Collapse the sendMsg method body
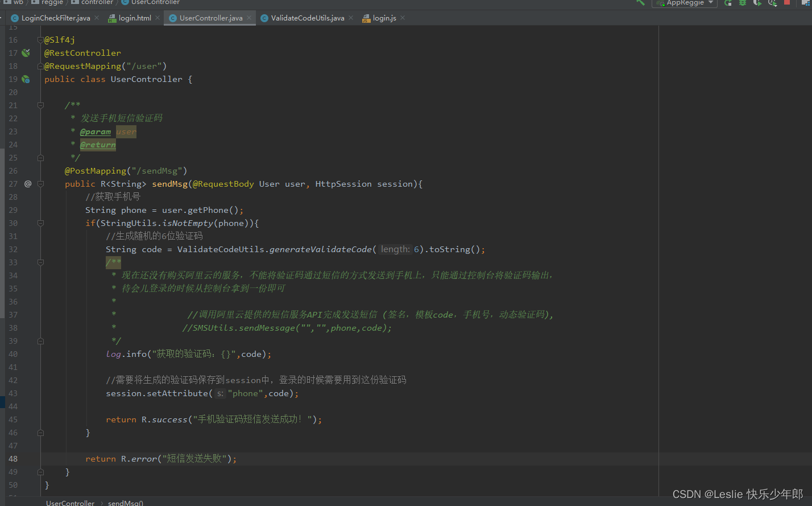Viewport: 812px width, 506px height. pyautogui.click(x=40, y=184)
